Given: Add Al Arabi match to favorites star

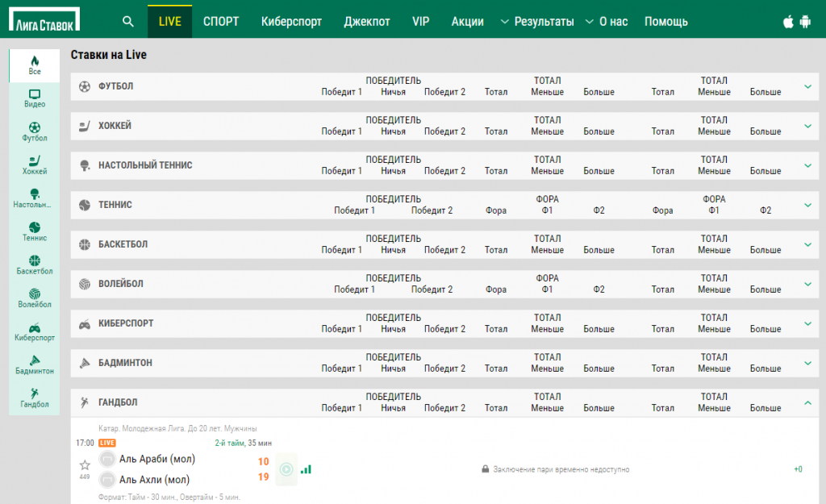Looking at the screenshot, I should (x=84, y=464).
